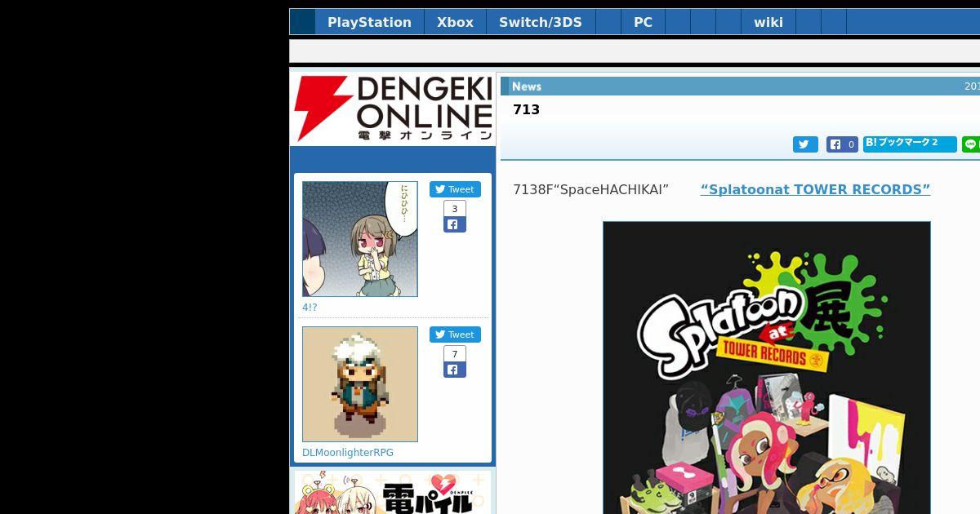This screenshot has height=514, width=980.
Task: Open the Denpile banner in sidebar
Action: pos(393,492)
